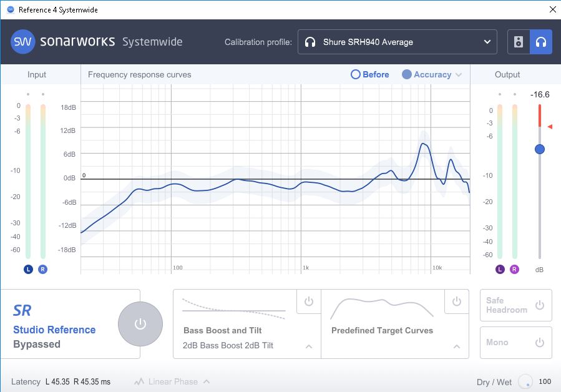
Task: Click the Reference 4 Systemwide title bar icon
Action: click(11, 9)
